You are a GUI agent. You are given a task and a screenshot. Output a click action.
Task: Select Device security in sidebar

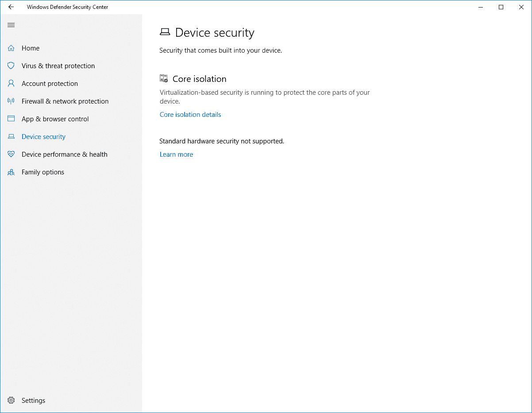[x=43, y=136]
